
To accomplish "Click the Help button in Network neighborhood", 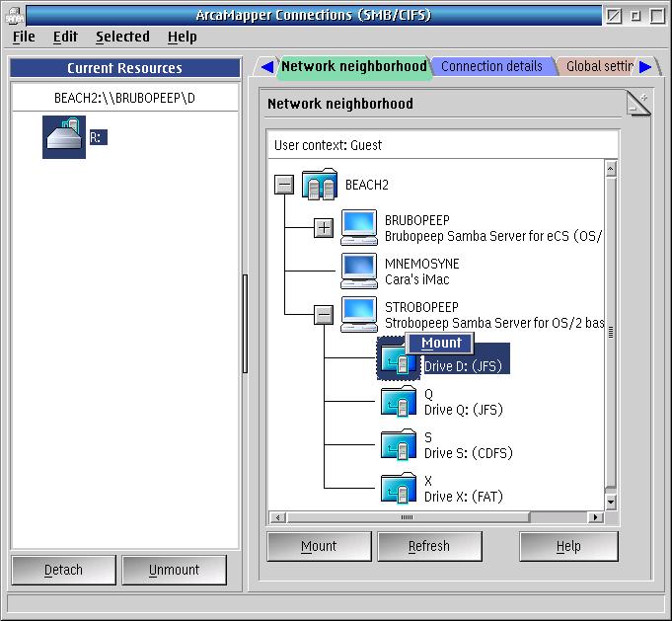I will pos(568,546).
